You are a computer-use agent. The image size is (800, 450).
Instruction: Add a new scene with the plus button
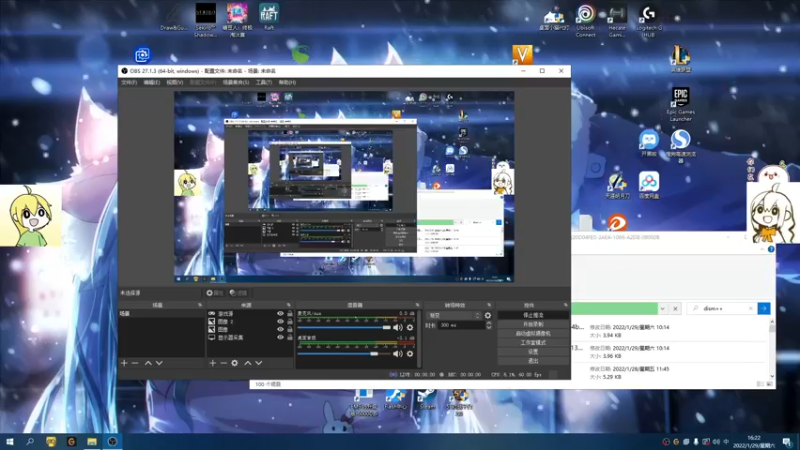tap(124, 363)
